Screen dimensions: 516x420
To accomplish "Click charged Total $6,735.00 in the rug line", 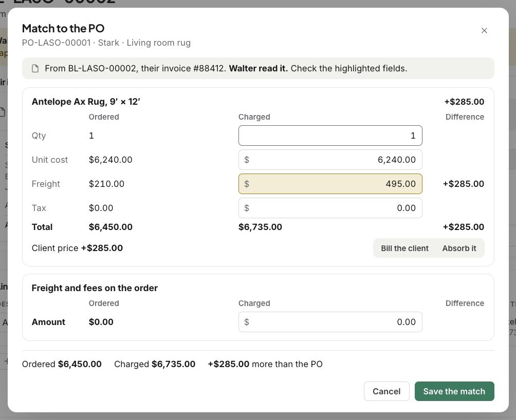I will 260,227.
